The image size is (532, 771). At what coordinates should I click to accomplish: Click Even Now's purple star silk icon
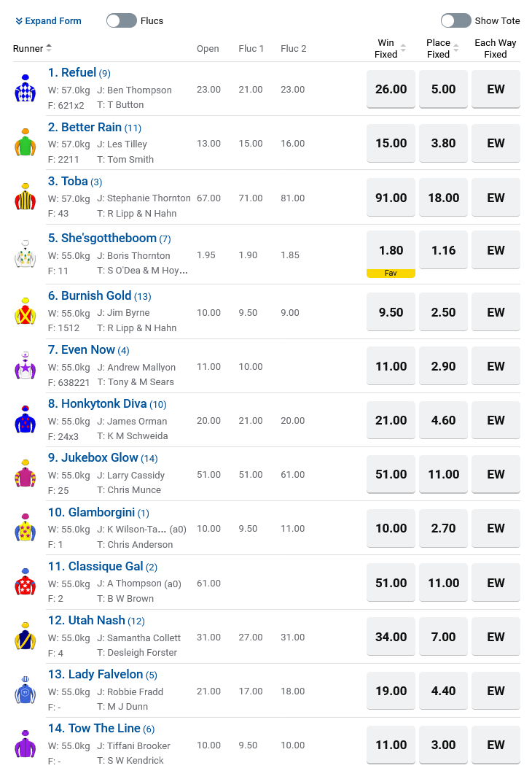pos(26,365)
